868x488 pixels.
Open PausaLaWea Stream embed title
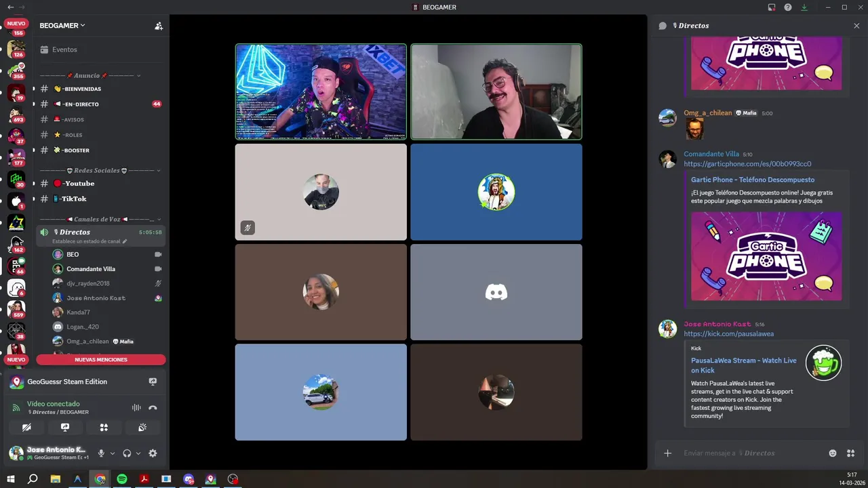(x=744, y=365)
